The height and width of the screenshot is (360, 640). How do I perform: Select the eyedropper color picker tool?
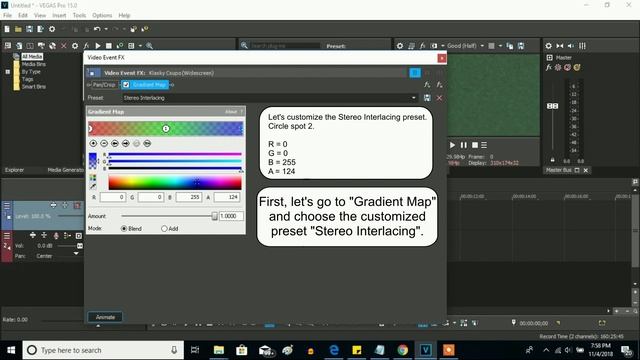(93, 187)
